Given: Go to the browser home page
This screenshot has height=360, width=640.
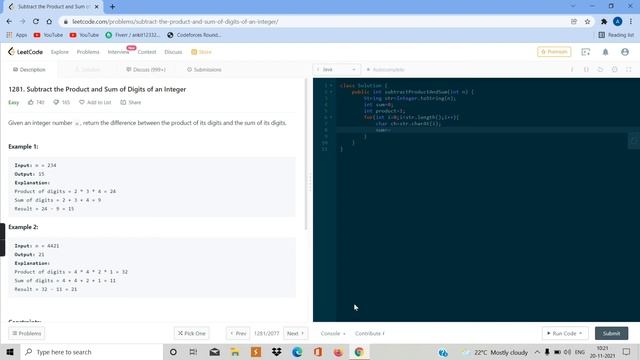Looking at the screenshot, I should click(x=49, y=22).
